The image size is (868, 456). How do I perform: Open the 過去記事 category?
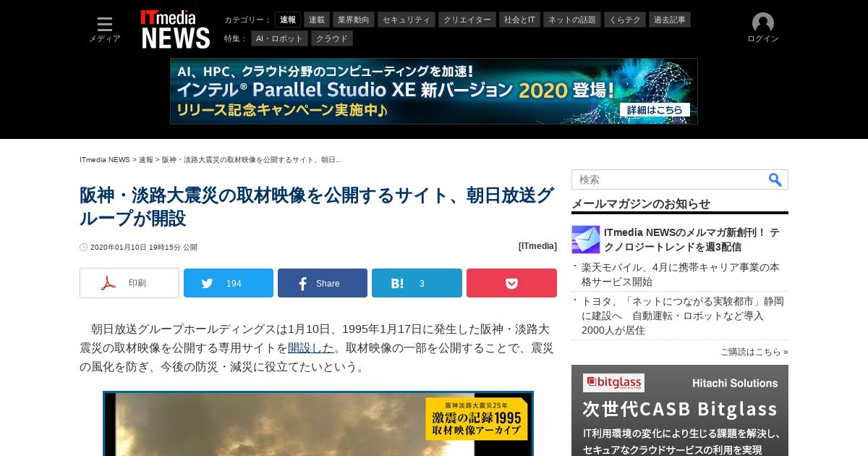point(670,20)
